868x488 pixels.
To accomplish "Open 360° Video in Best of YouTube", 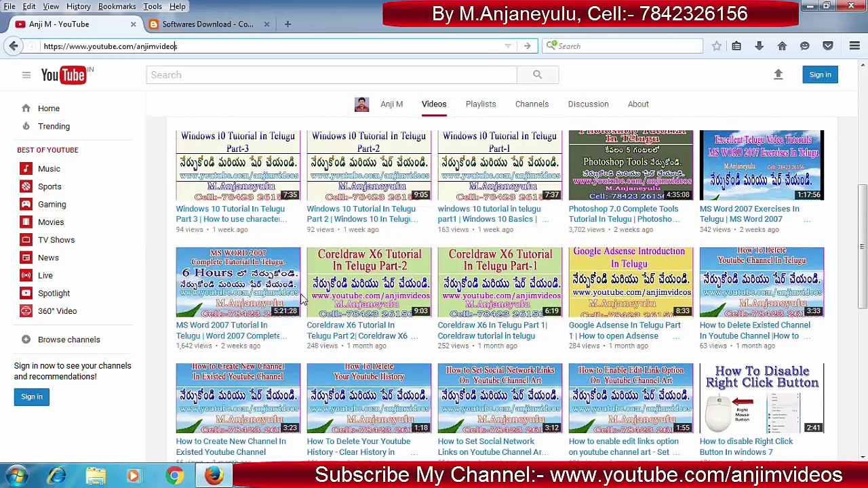I will point(58,311).
